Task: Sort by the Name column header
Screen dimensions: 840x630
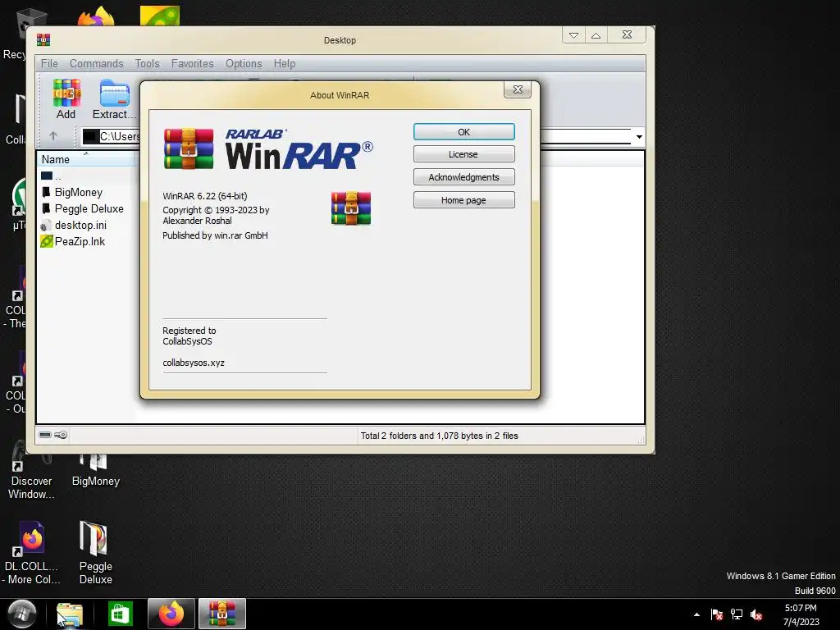Action: pyautogui.click(x=85, y=159)
